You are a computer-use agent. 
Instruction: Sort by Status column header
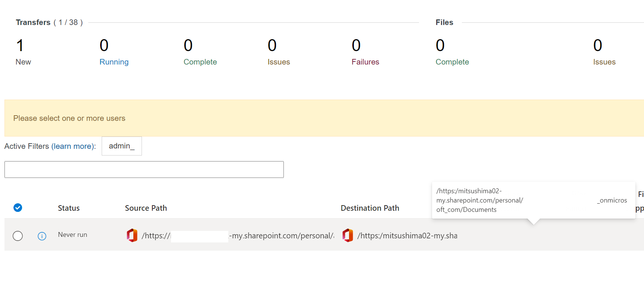tap(69, 208)
